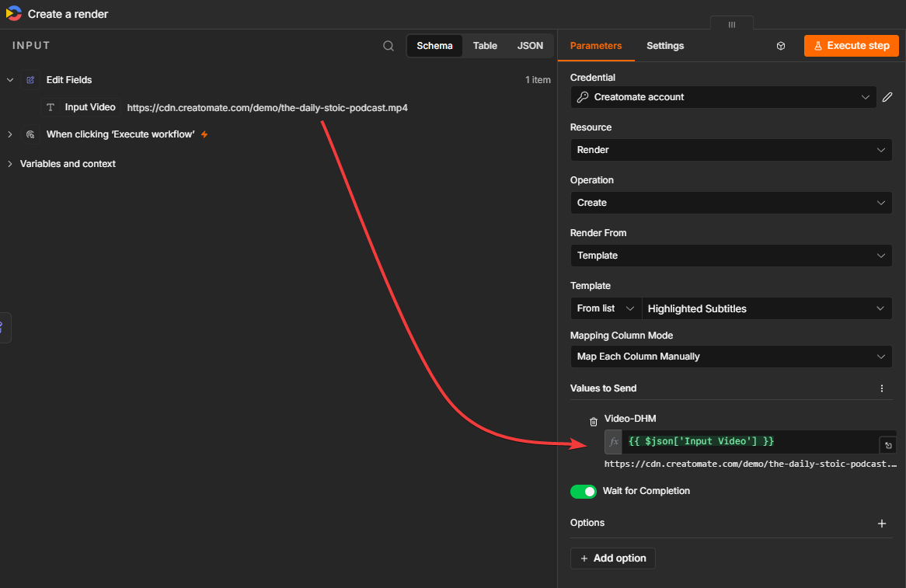This screenshot has width=906, height=588.
Task: Open the Operation dropdown showing Create
Action: coord(731,203)
